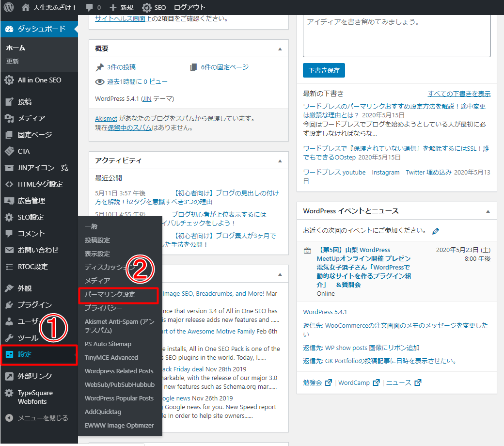The height and width of the screenshot is (446, 504).
Task: Open 表示設定 in the settings submenu
Action: coord(97,254)
